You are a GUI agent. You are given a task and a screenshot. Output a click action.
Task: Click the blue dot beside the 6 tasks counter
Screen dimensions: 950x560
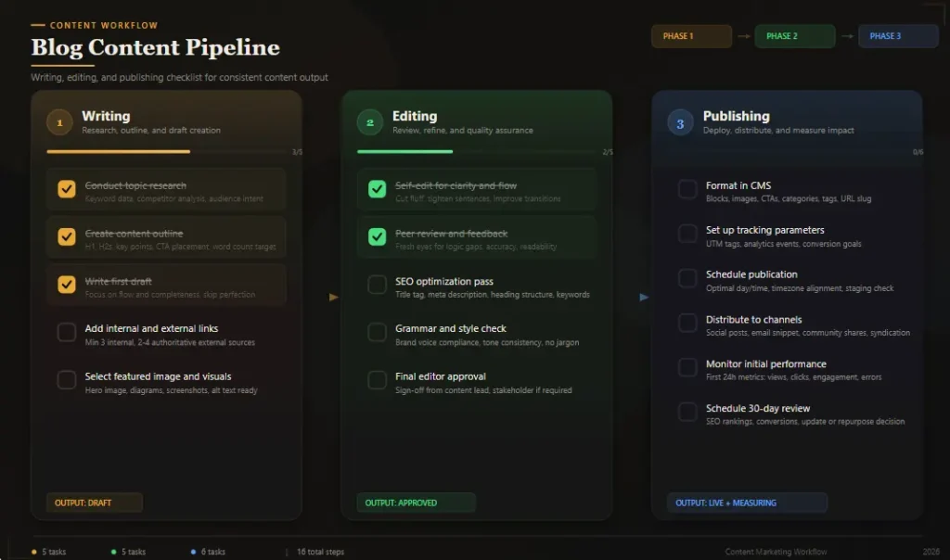pos(194,551)
